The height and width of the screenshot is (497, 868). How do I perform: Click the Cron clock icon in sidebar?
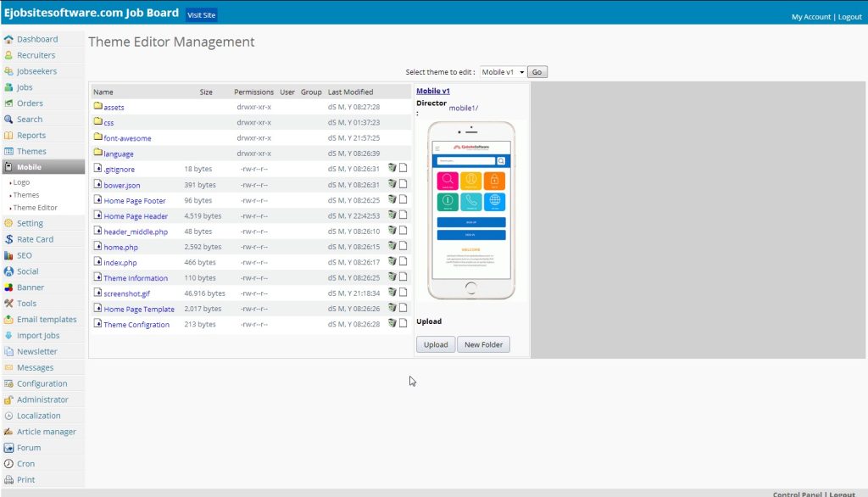click(8, 464)
